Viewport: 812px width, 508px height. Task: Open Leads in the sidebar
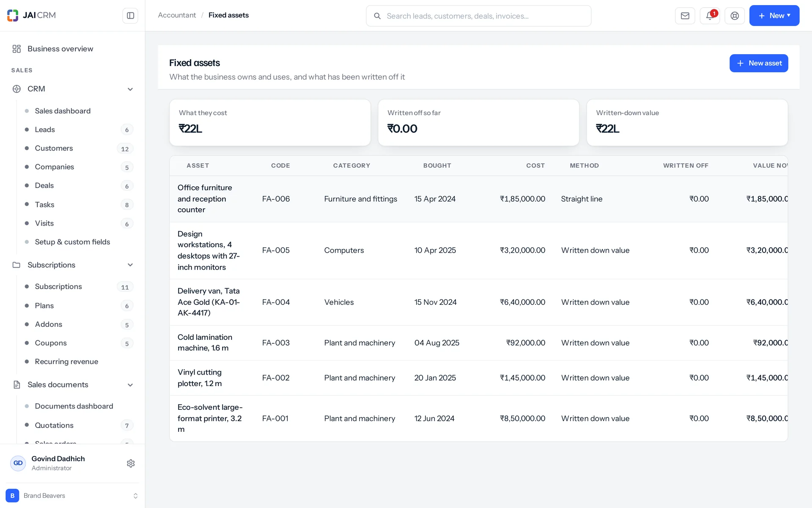(x=45, y=130)
